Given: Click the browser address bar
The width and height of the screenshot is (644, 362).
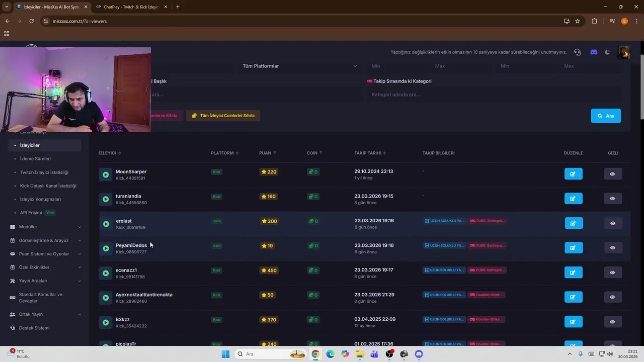Looking at the screenshot, I should tap(302, 21).
